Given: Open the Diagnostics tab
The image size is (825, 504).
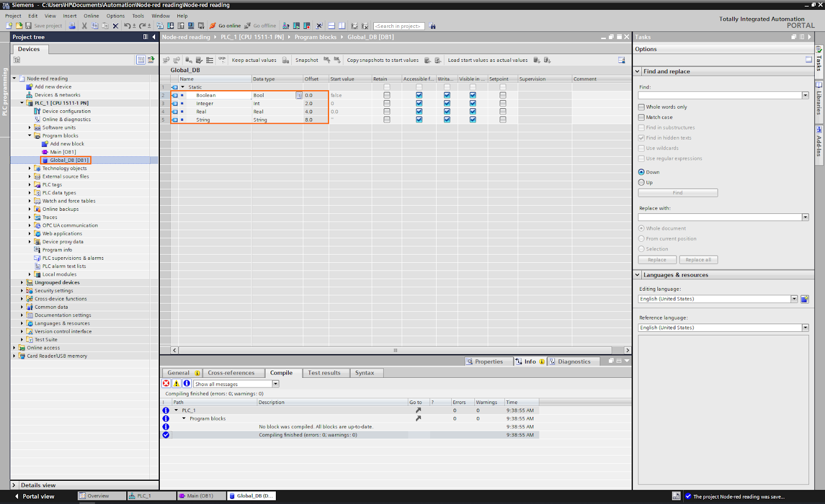Looking at the screenshot, I should 574,361.
